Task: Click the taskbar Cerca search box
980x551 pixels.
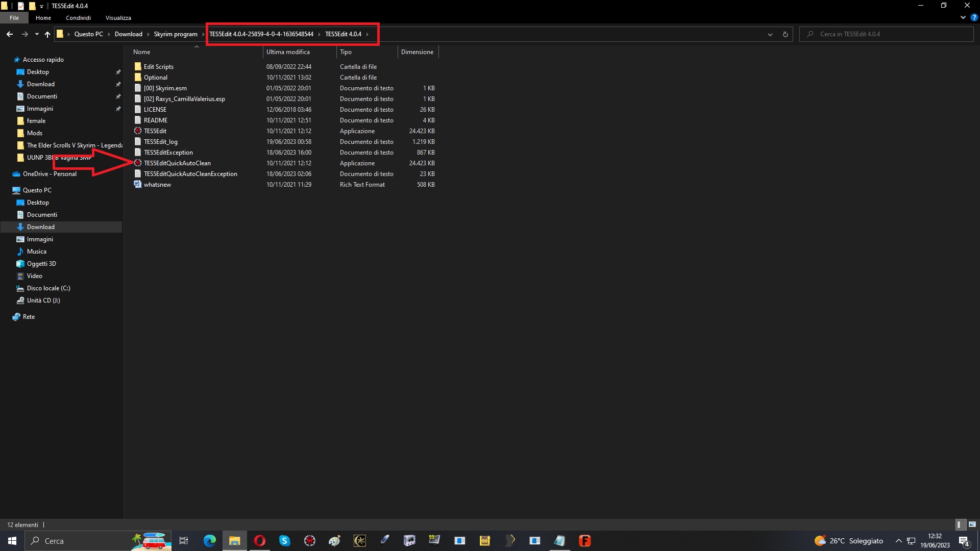Action: (98, 541)
